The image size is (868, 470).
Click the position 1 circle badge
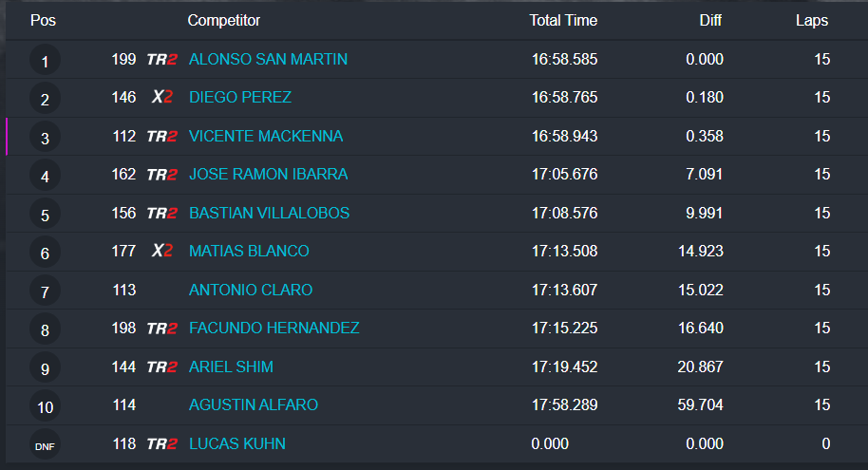click(45, 62)
